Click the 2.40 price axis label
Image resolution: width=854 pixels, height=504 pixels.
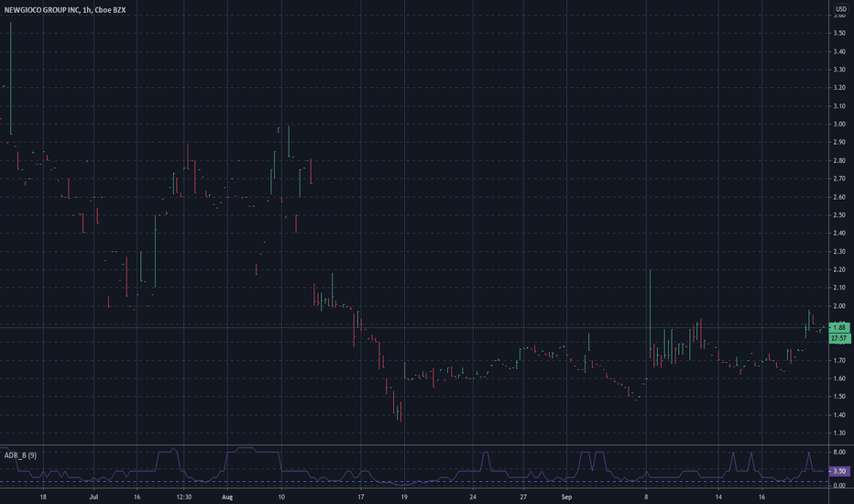[x=839, y=233]
